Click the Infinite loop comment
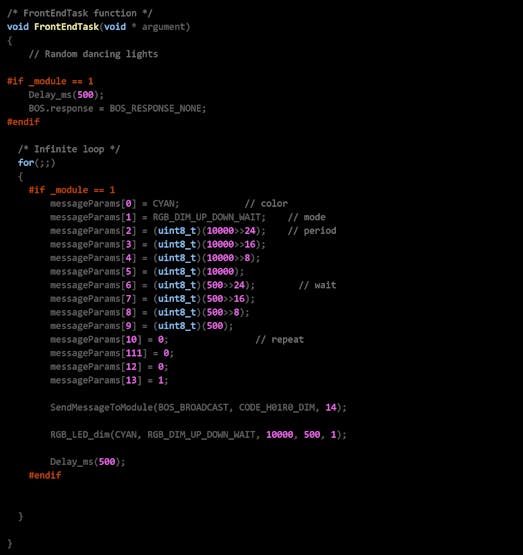Image resolution: width=523 pixels, height=555 pixels. point(69,149)
